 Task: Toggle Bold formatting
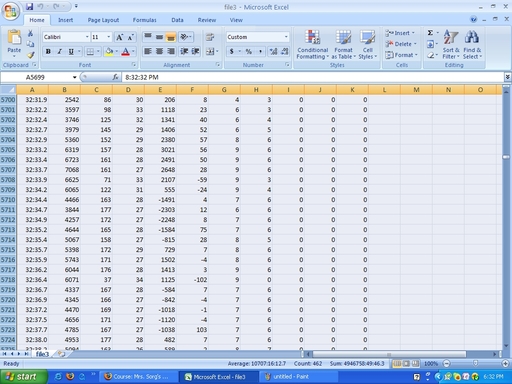pyautogui.click(x=48, y=52)
